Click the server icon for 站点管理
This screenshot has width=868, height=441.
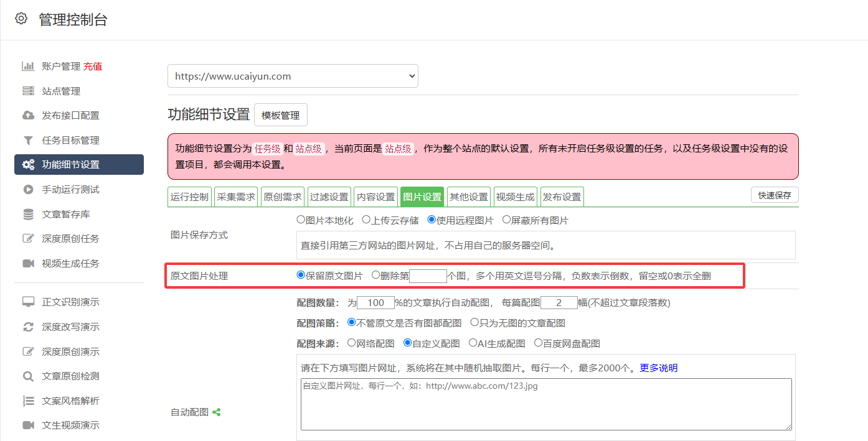[x=28, y=91]
